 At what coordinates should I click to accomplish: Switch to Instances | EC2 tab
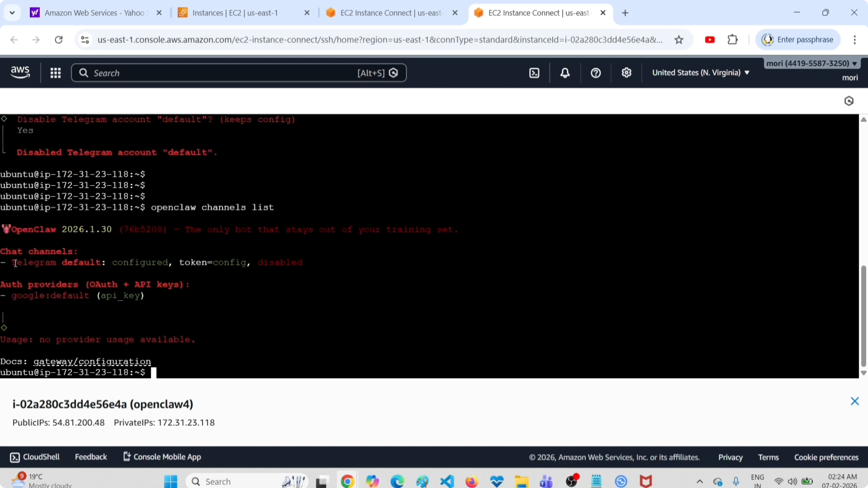(x=235, y=13)
